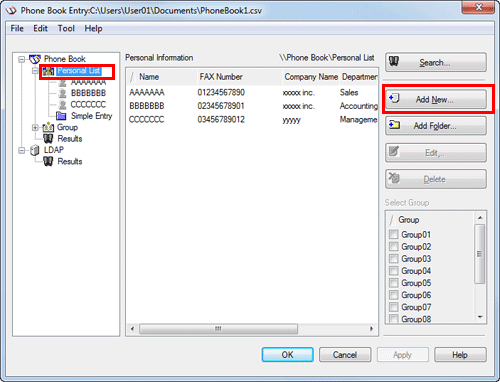The image size is (500, 382).
Task: Click the Simple Entry folder icon
Action: pos(61,116)
